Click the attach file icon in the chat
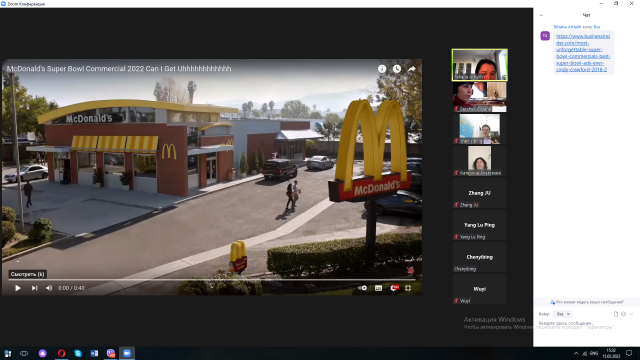The image size is (640, 360). (616, 314)
